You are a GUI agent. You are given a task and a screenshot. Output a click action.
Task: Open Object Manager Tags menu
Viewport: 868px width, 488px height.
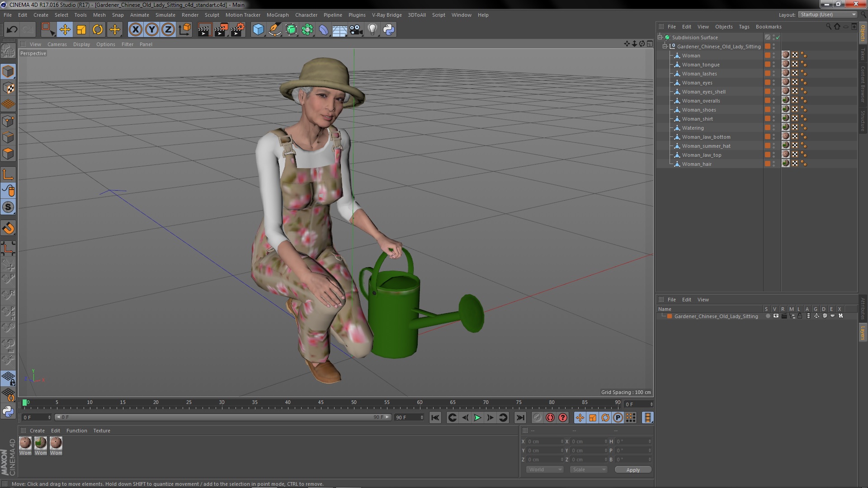click(x=744, y=27)
